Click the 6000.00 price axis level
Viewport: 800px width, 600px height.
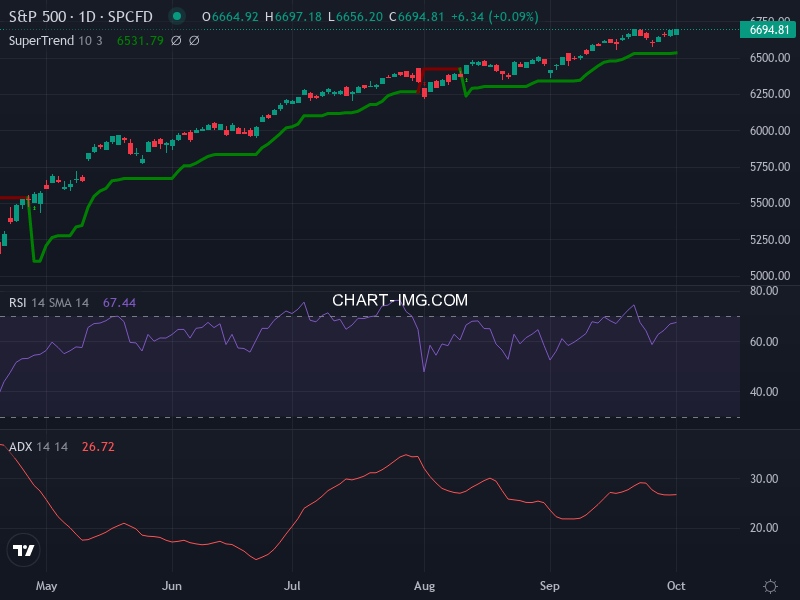(x=768, y=131)
